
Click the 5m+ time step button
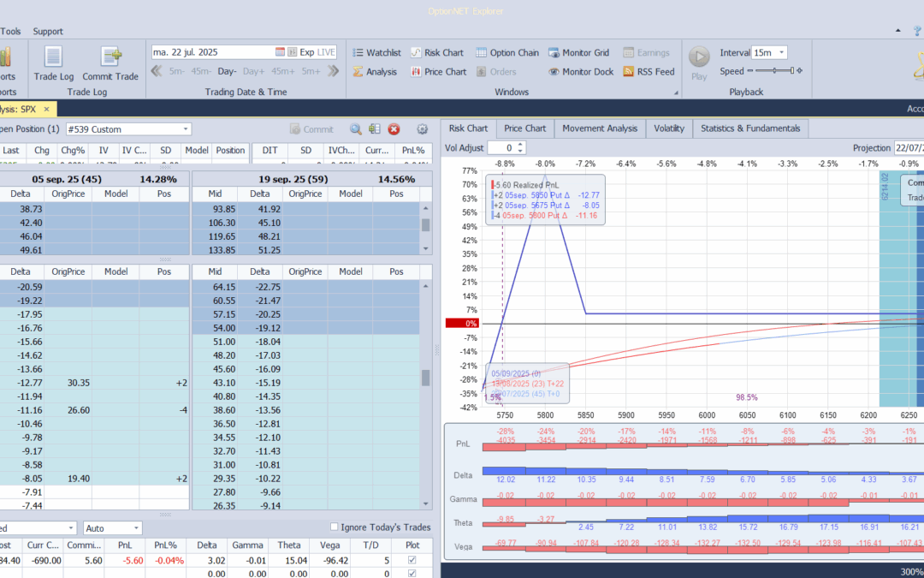(311, 72)
